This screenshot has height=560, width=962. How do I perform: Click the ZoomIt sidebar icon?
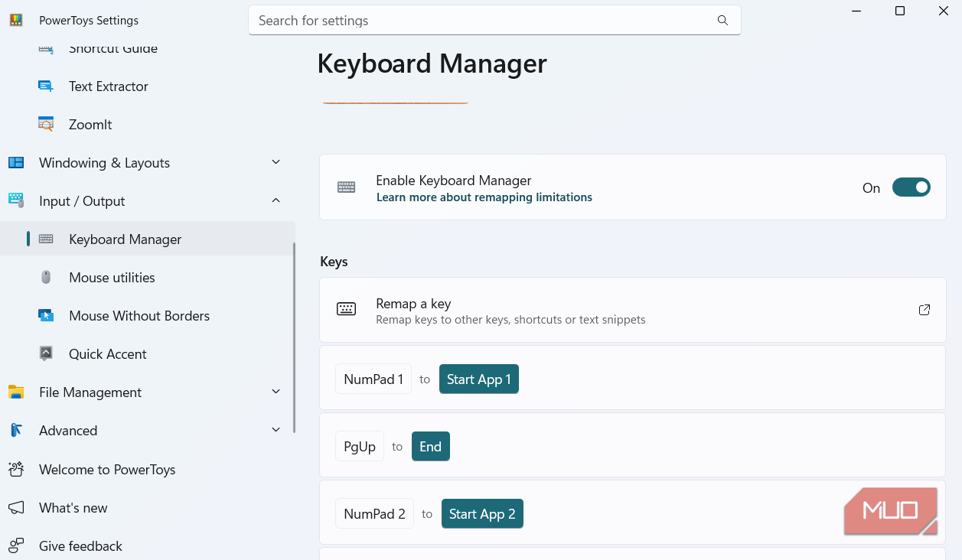coord(46,125)
